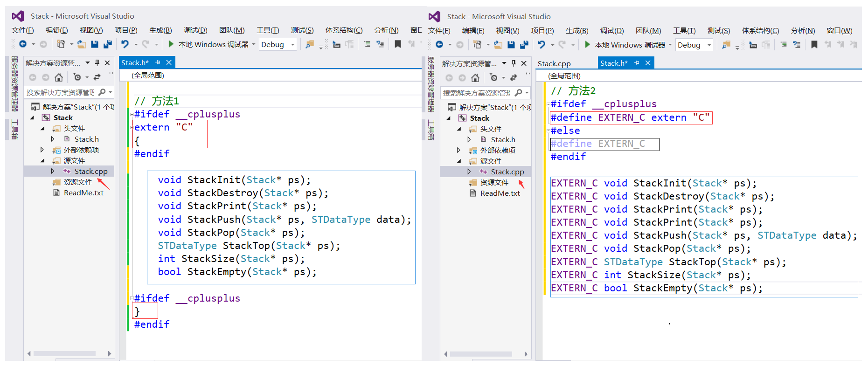This screenshot has height=365, width=868.
Task: Expand Stack.h node in left Solution Explorer
Action: [x=52, y=139]
